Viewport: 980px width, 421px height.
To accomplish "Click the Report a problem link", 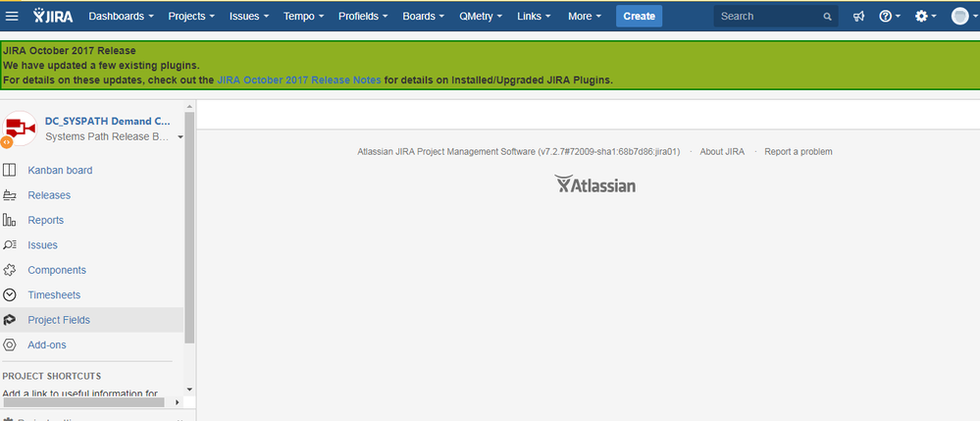I will pos(799,152).
